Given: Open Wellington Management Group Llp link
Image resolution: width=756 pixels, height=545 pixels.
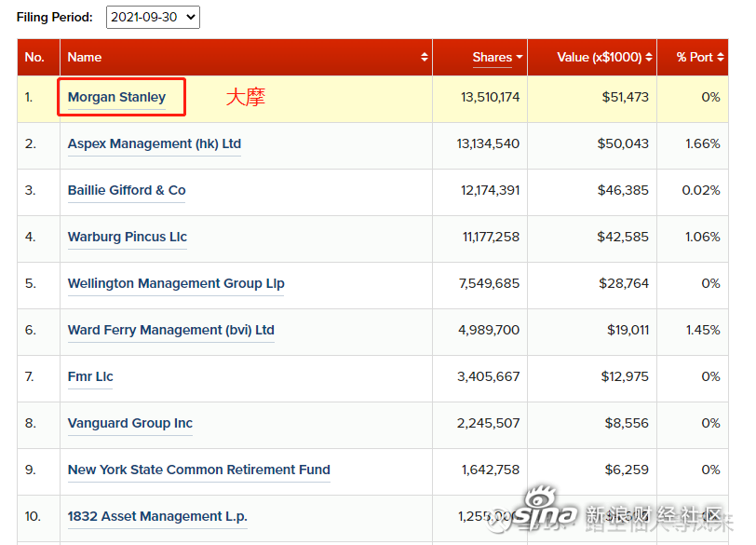Looking at the screenshot, I should click(x=176, y=283).
